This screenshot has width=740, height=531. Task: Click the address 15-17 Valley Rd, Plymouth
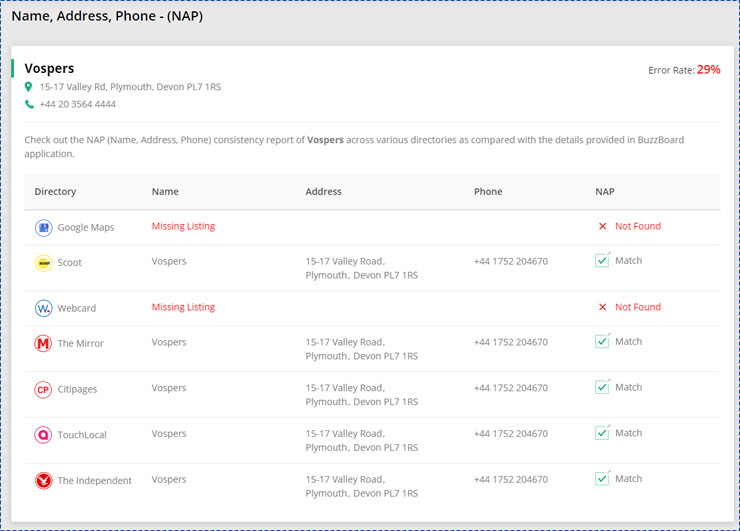[130, 87]
